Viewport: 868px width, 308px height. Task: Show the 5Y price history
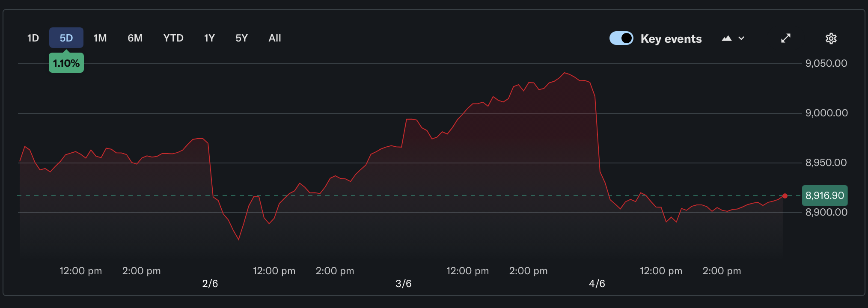point(242,38)
